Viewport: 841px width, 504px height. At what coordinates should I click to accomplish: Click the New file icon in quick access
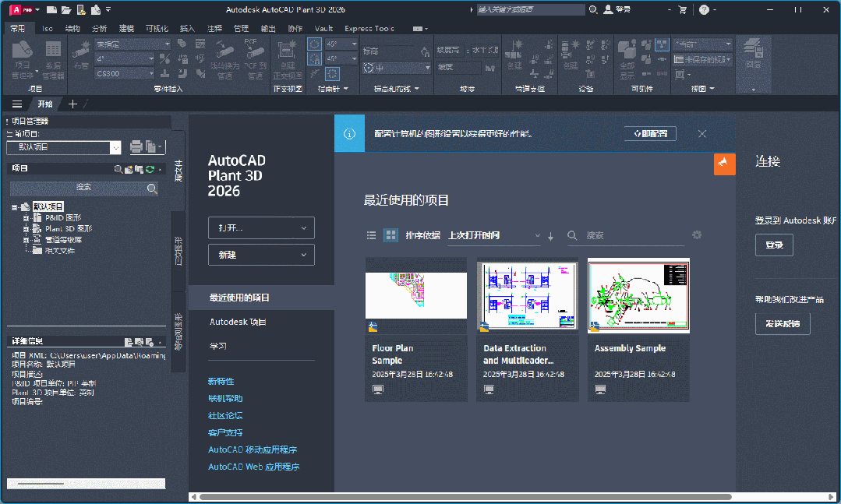(x=52, y=9)
